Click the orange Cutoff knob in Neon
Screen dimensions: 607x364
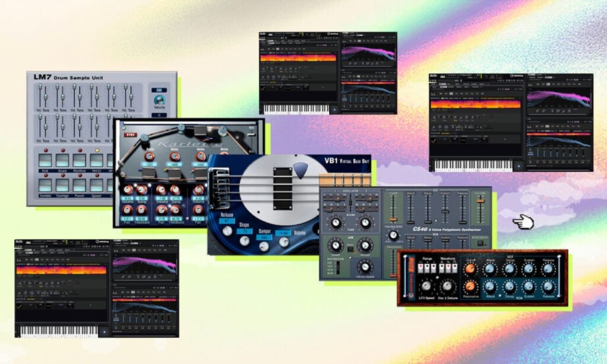[x=470, y=269]
